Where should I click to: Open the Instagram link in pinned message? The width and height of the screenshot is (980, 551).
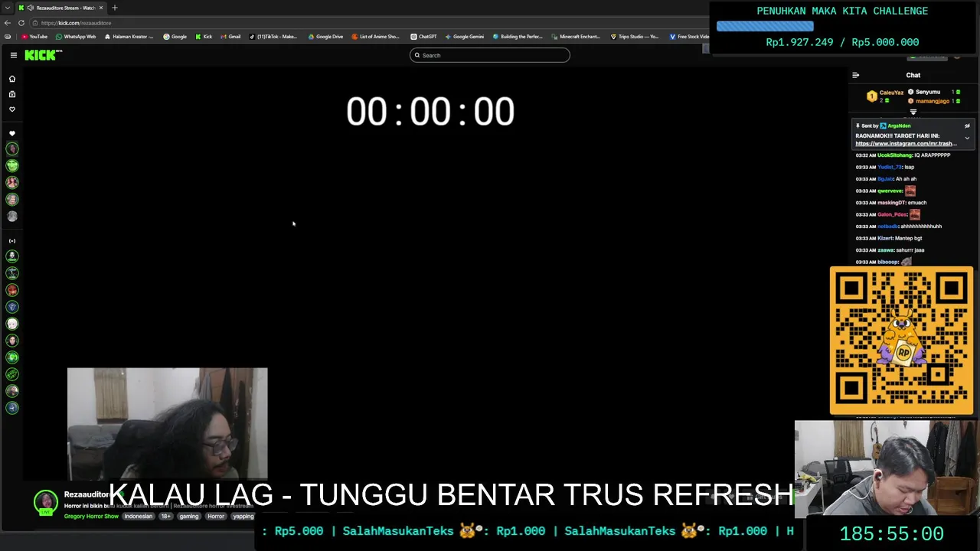[906, 144]
